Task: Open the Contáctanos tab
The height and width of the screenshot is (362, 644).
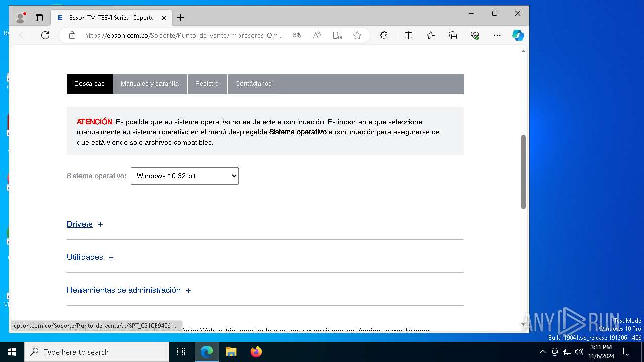Action: click(254, 84)
